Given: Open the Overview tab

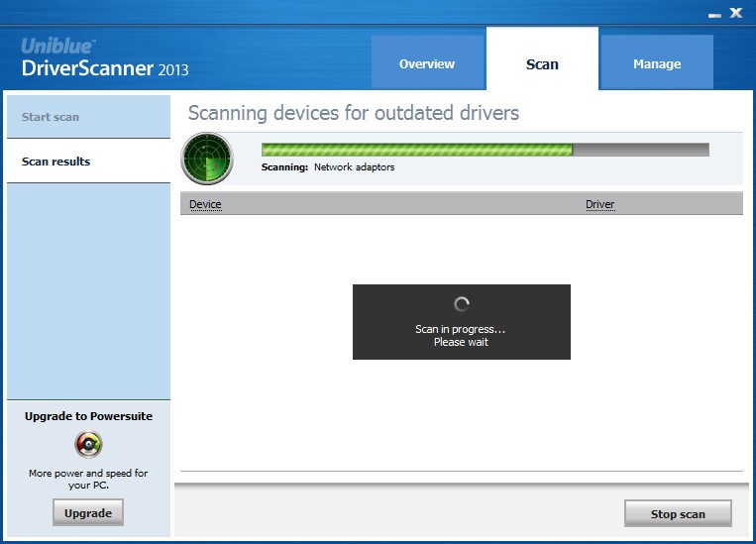Looking at the screenshot, I should pos(427,62).
